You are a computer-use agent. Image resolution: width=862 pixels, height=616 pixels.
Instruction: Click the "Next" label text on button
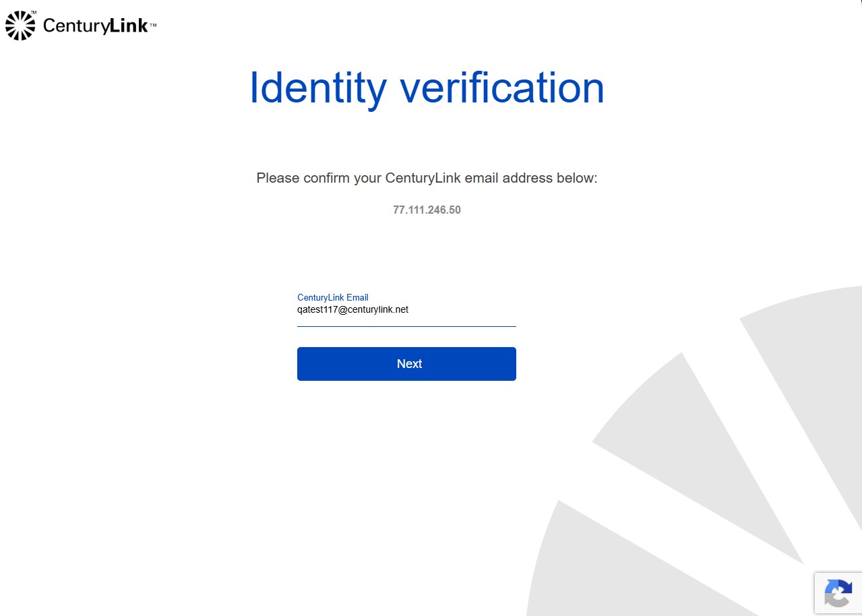409,364
